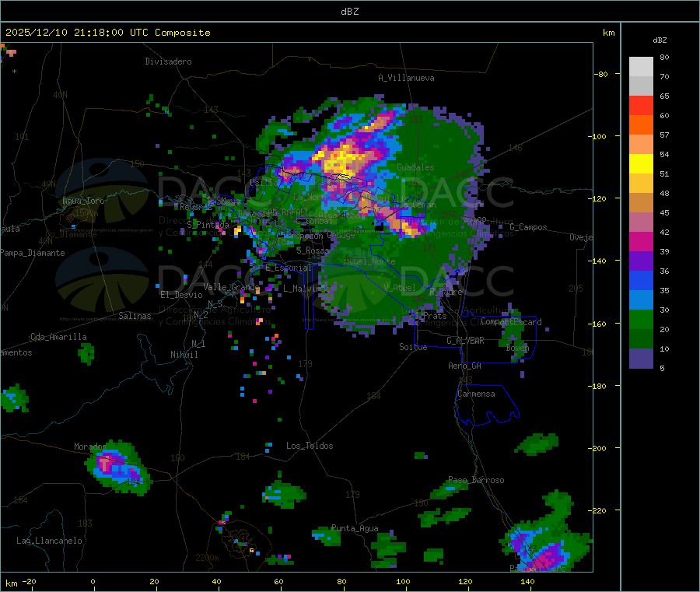Click the Pampa_Diamante label
This screenshot has width=700, height=592.
click(x=32, y=253)
